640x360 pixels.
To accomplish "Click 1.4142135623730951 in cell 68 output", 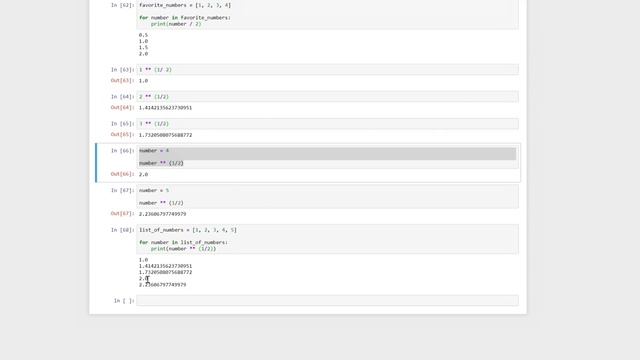I will [165, 266].
